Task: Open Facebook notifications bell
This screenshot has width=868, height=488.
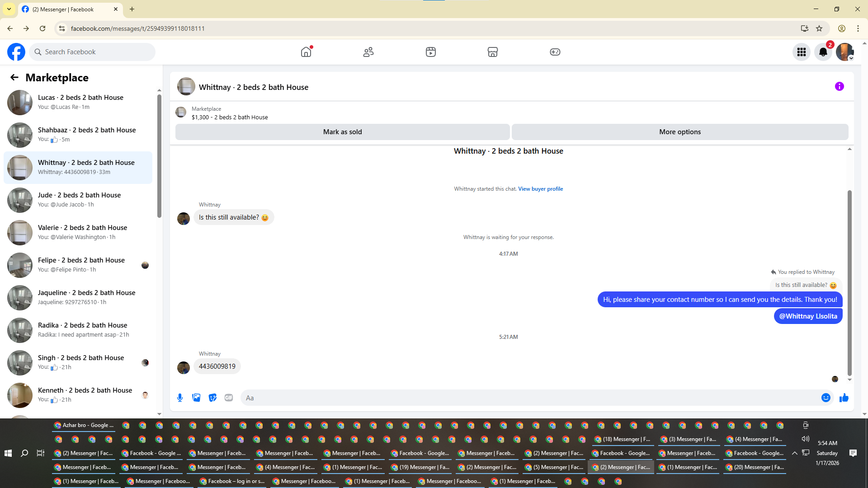Action: click(823, 52)
